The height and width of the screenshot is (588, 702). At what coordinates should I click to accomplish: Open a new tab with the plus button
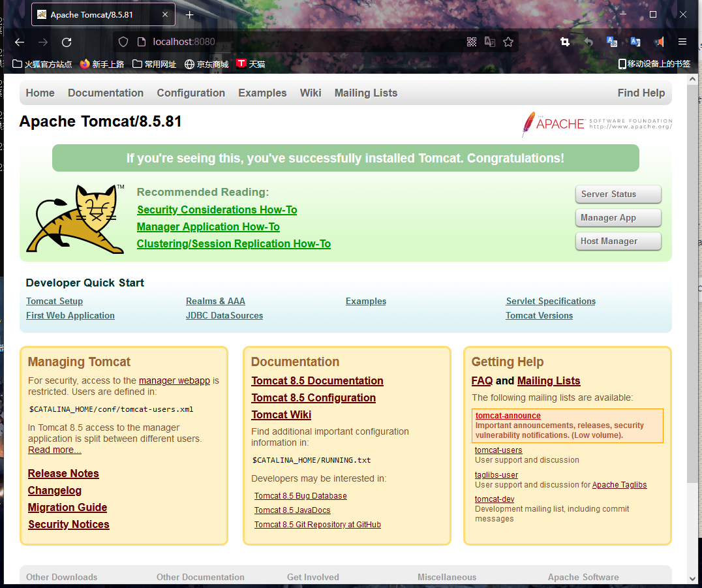coord(189,15)
